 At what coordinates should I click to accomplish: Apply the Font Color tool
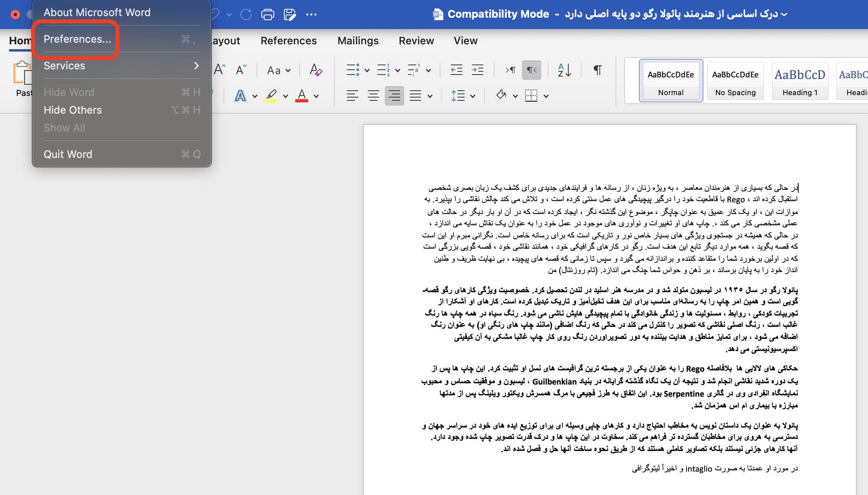click(302, 96)
